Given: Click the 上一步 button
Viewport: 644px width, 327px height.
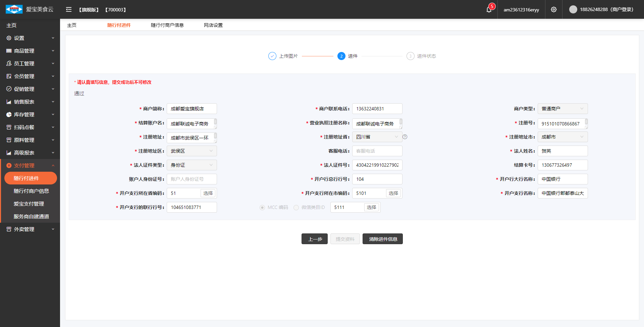Looking at the screenshot, I should pos(314,239).
